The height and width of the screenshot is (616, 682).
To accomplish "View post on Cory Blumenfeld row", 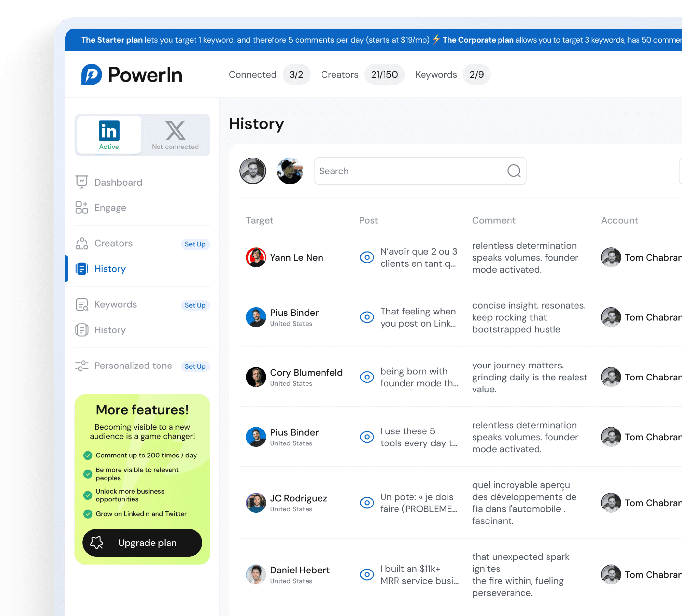I will pos(367,377).
